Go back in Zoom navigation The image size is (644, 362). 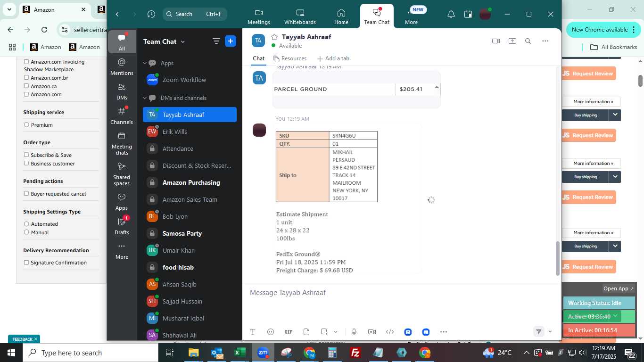pos(117,14)
